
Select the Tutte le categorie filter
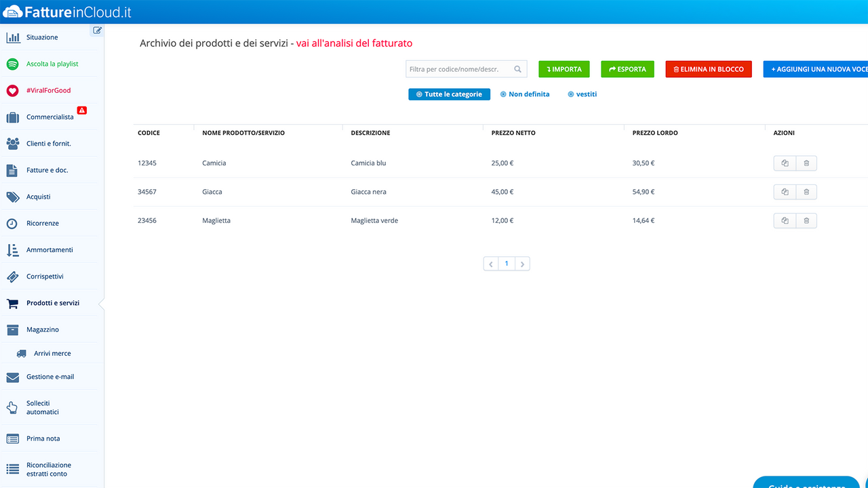(x=449, y=94)
